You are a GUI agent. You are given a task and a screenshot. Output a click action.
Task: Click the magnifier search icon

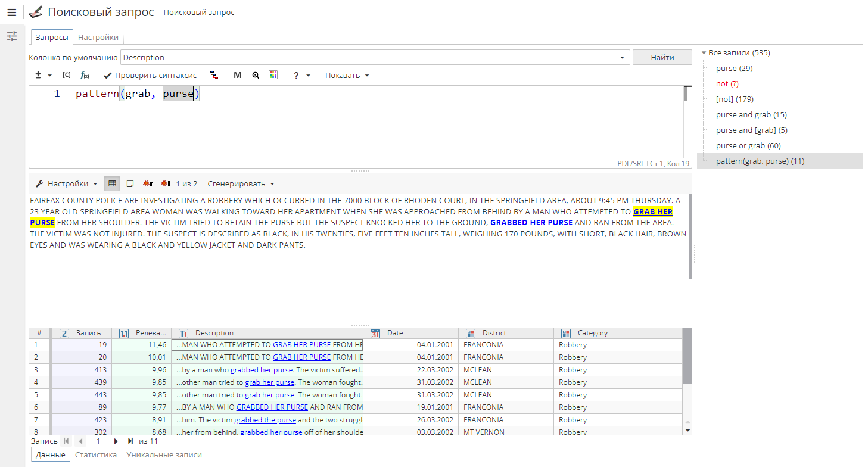(256, 76)
